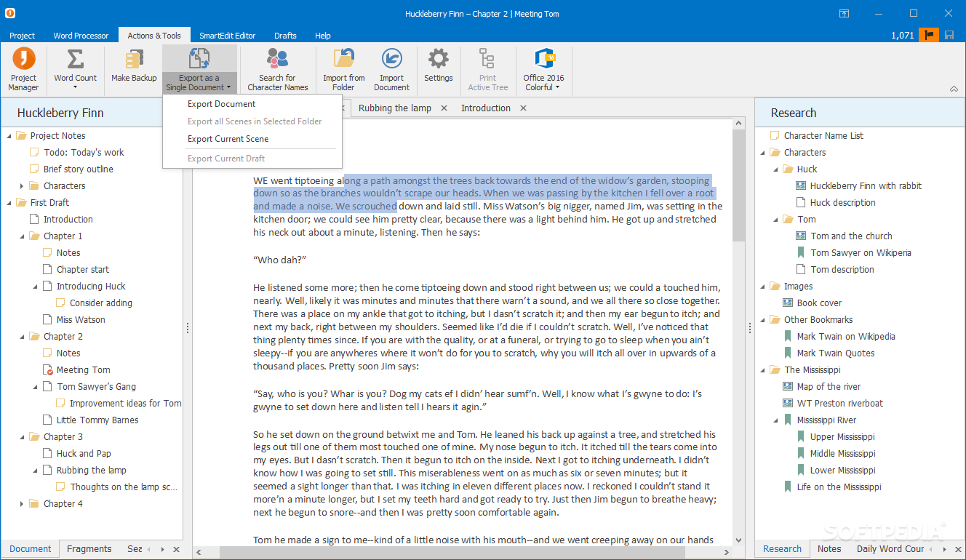
Task: Collapse The Mississippi folder in Research
Action: pyautogui.click(x=762, y=370)
